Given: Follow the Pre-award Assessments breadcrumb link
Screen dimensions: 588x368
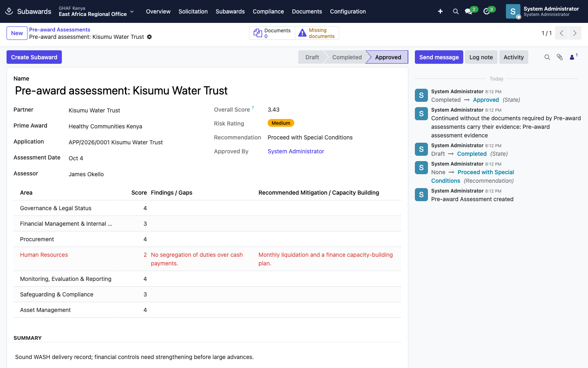Looking at the screenshot, I should coord(60,29).
